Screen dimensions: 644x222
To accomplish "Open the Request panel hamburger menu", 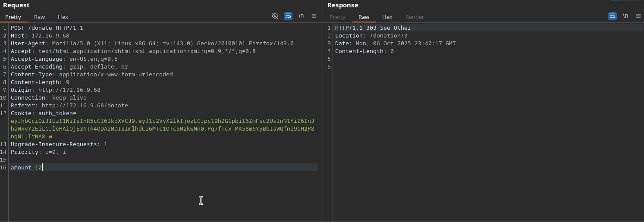I will click(314, 16).
